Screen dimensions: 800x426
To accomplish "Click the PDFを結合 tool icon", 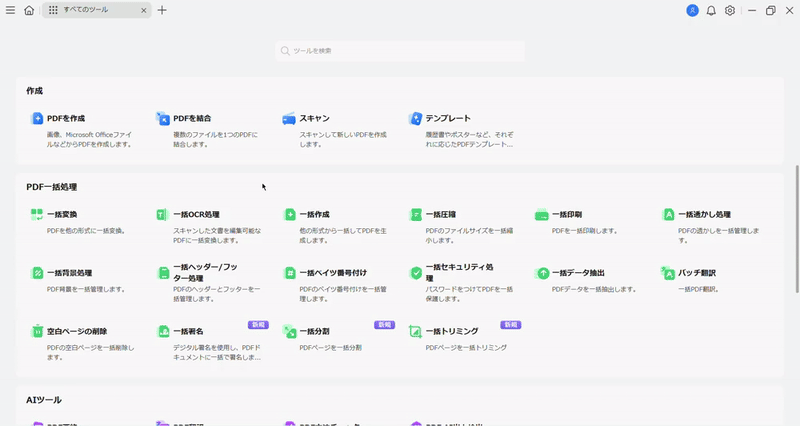I will tap(163, 118).
